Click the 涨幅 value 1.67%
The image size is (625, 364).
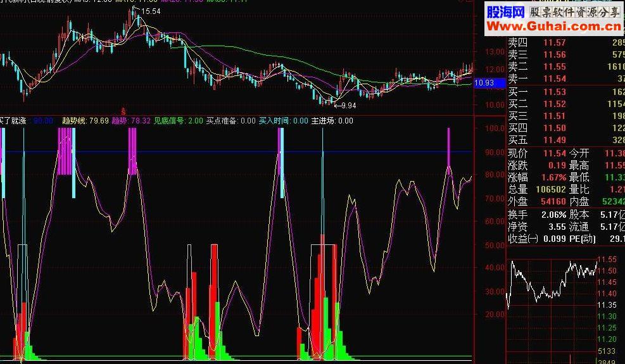(554, 177)
